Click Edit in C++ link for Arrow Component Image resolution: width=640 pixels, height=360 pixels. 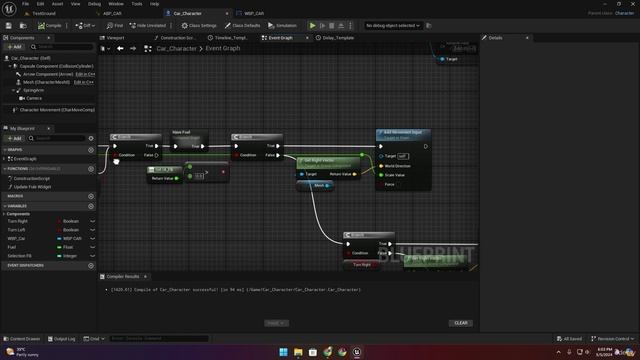coord(85,74)
